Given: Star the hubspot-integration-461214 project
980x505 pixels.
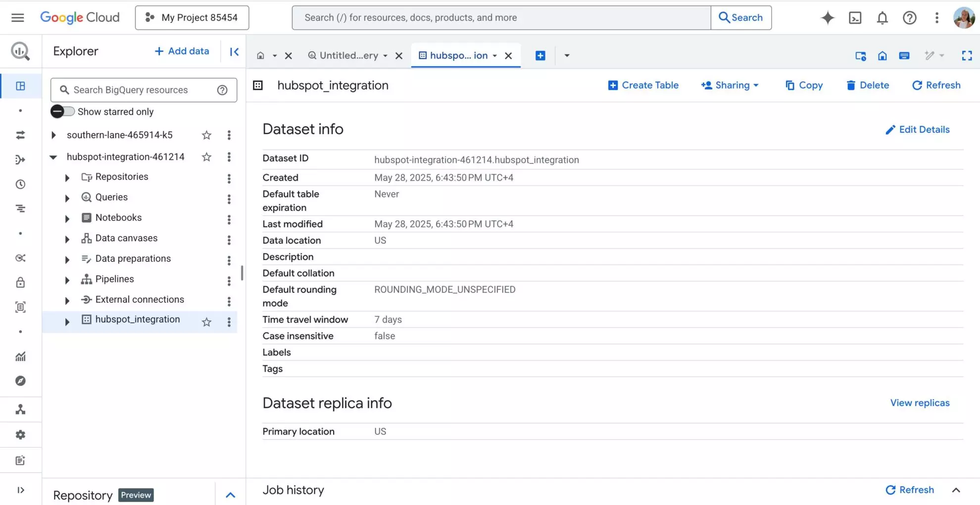Looking at the screenshot, I should (206, 157).
